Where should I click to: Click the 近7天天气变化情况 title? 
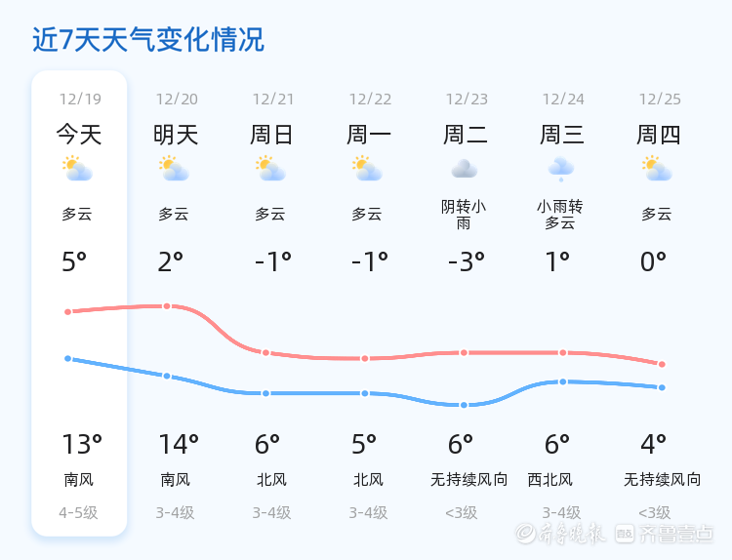coord(148,40)
